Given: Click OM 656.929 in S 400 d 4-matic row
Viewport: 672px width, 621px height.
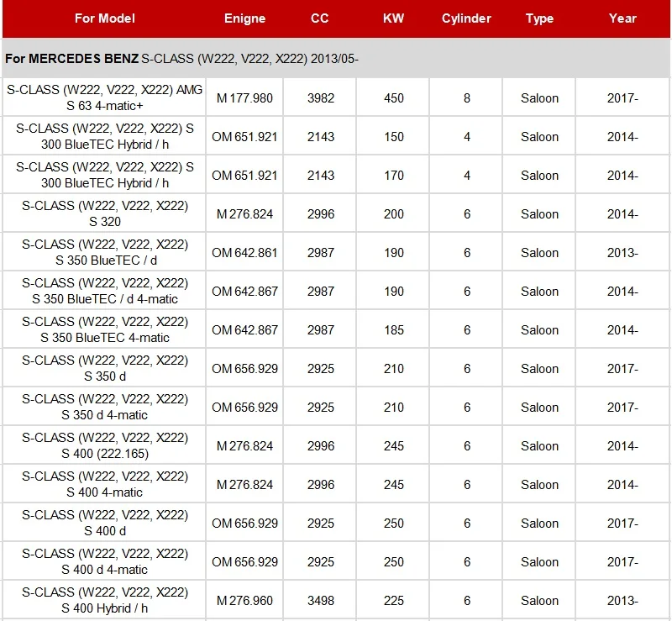Looking at the screenshot, I should pos(244,562).
